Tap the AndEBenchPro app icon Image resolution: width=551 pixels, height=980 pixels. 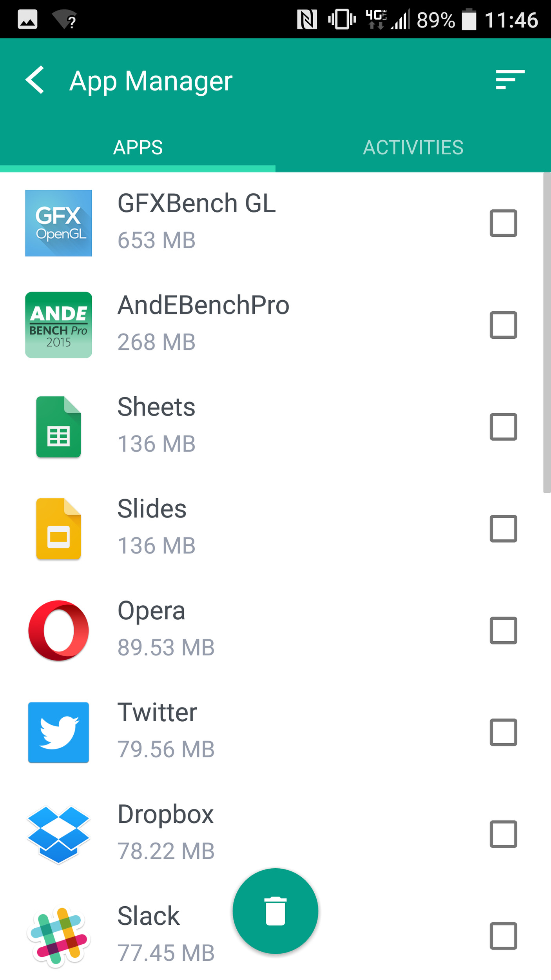[x=58, y=325]
